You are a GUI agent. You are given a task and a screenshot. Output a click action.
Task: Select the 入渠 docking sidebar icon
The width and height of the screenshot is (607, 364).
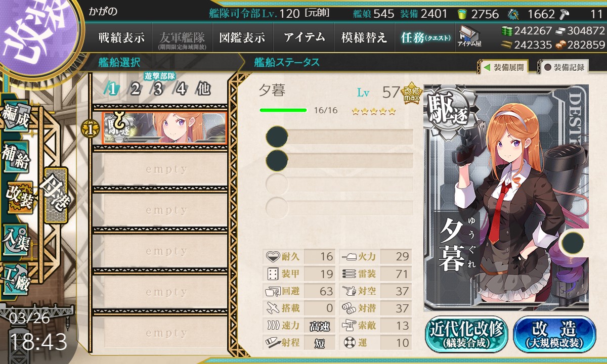click(x=15, y=237)
